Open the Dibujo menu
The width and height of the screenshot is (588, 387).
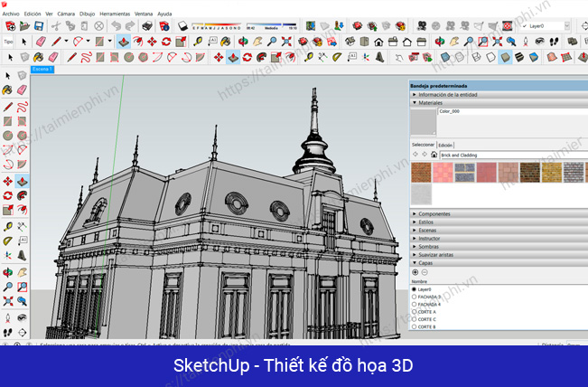(x=87, y=14)
